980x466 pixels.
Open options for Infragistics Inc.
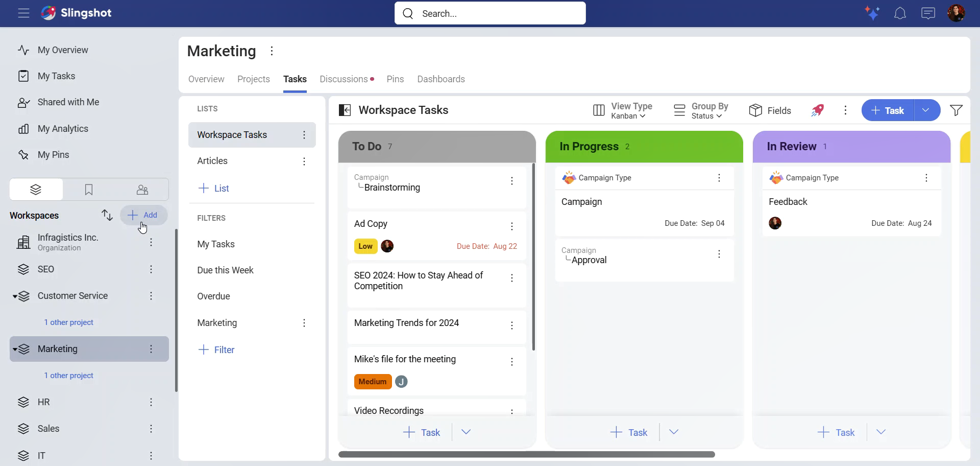click(151, 242)
